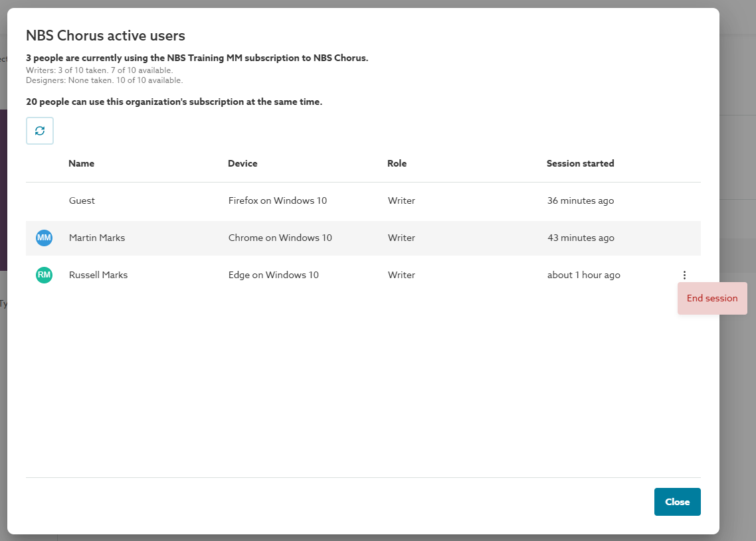
Task: Click the 43 minutes ago session time
Action: click(580, 238)
